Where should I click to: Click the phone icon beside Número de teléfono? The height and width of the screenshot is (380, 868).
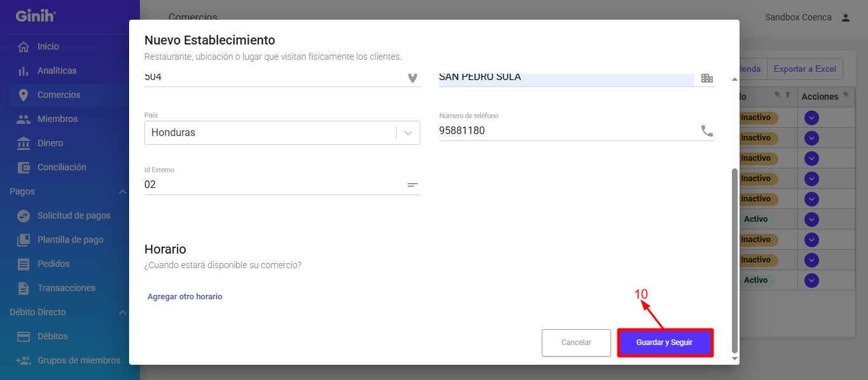click(706, 131)
